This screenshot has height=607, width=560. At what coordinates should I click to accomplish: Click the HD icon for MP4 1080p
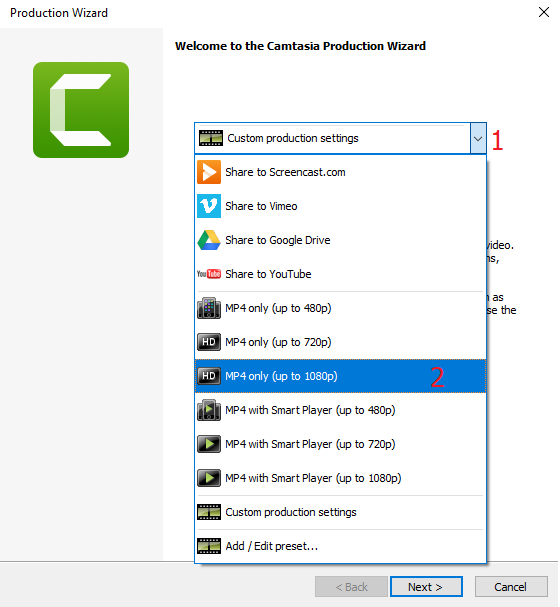209,376
